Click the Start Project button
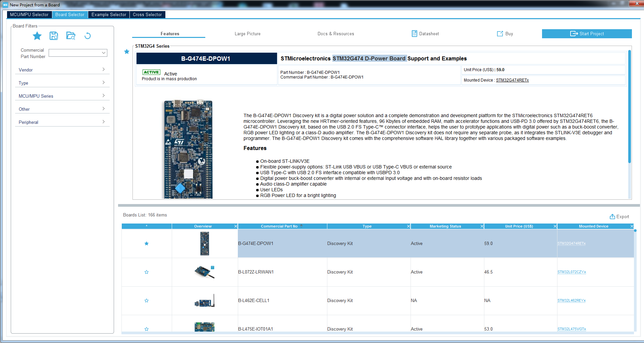Screen dimensions: 644x343 coord(587,34)
